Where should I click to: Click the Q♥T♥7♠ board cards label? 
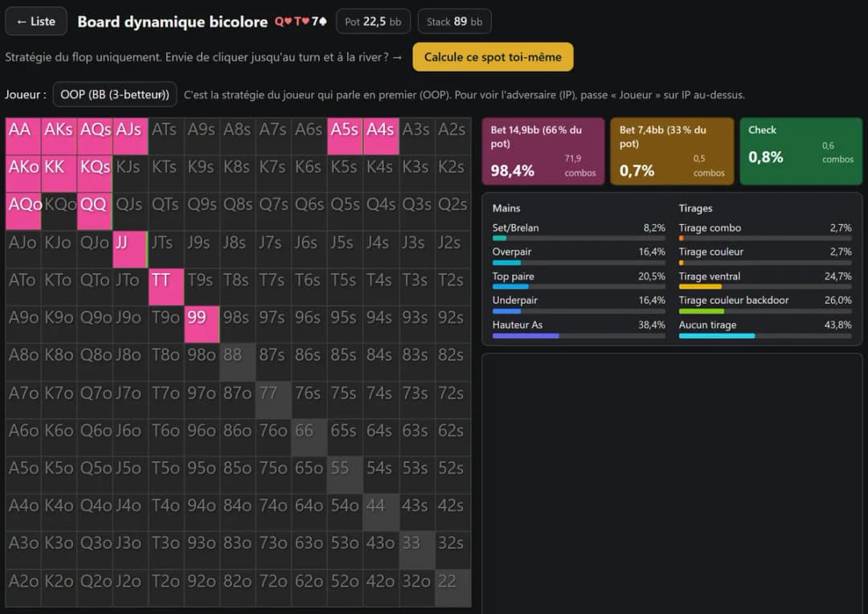coord(301,22)
